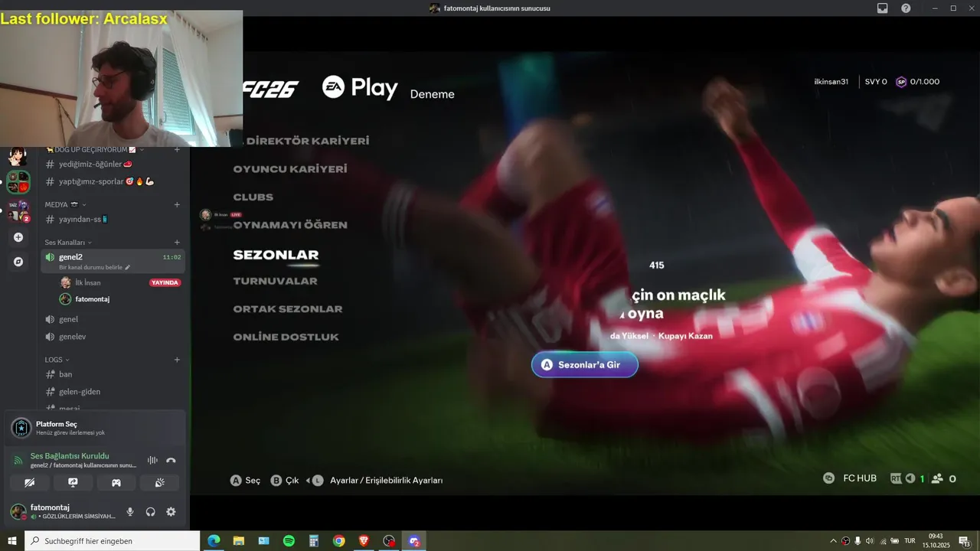
Task: Click the friends online icon showing 0
Action: [x=938, y=479]
